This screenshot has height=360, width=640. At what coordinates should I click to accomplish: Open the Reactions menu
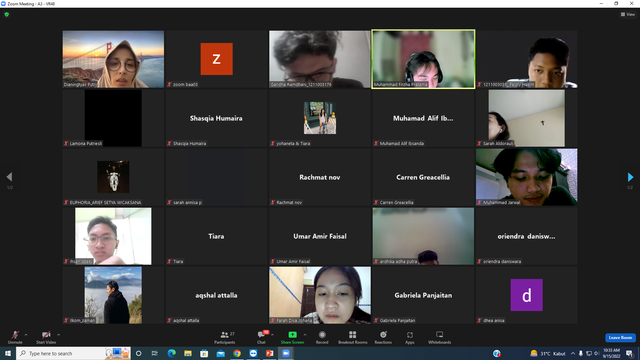pyautogui.click(x=383, y=337)
